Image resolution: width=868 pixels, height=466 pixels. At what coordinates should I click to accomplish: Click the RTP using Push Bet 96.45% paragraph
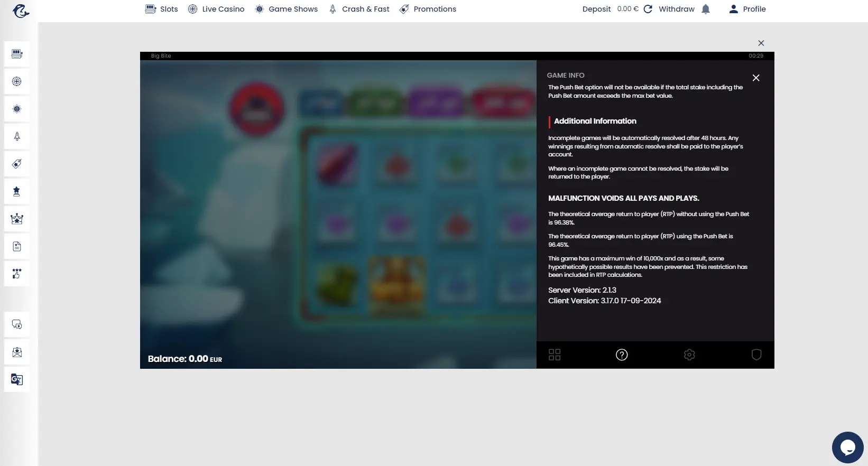click(x=641, y=240)
